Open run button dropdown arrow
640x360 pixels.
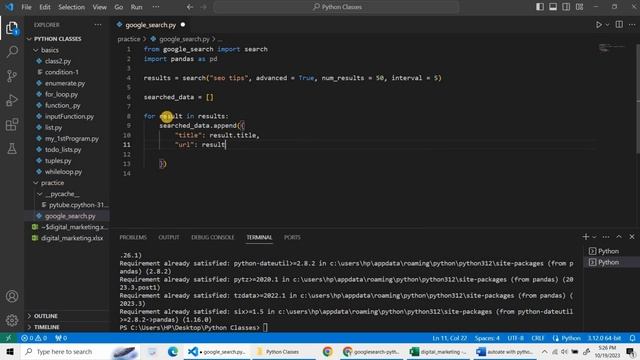607,25
